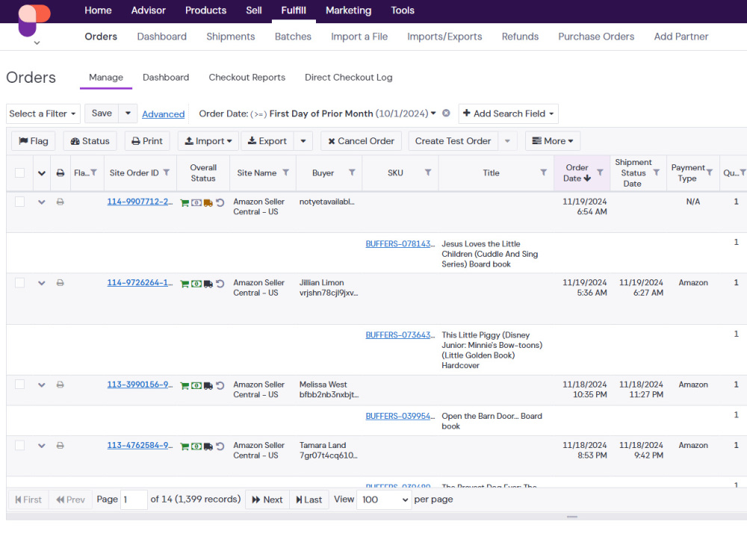Go to the Refunds submenu
The height and width of the screenshot is (560, 747).
tap(520, 37)
